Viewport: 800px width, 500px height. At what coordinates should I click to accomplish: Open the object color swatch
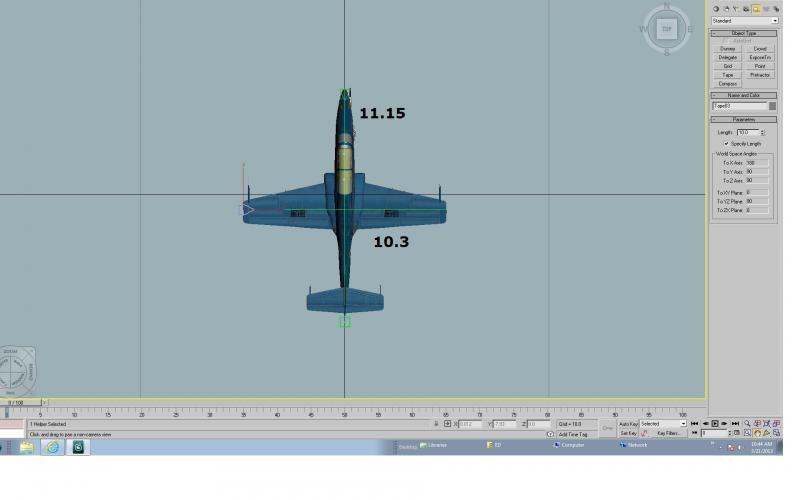coord(772,106)
